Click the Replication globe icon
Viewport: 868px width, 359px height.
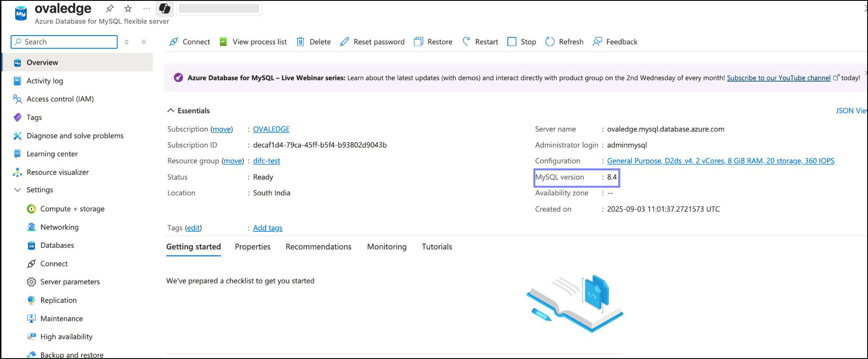(x=31, y=300)
